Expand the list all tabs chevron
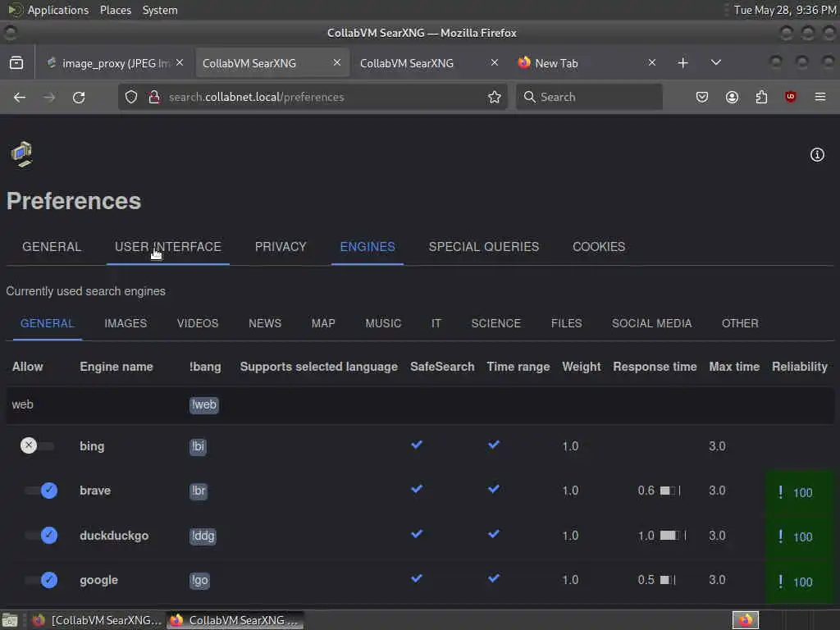The width and height of the screenshot is (840, 630). [x=715, y=62]
